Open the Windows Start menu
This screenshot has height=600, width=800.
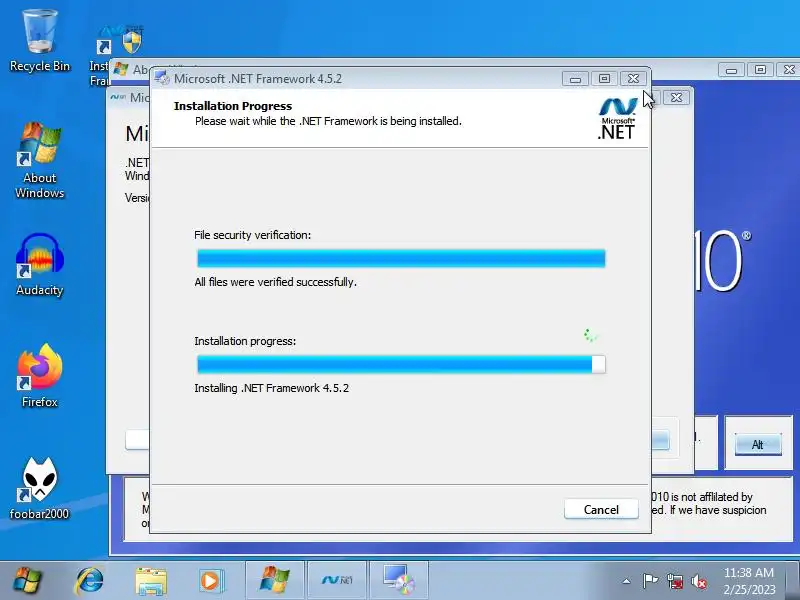tap(28, 580)
